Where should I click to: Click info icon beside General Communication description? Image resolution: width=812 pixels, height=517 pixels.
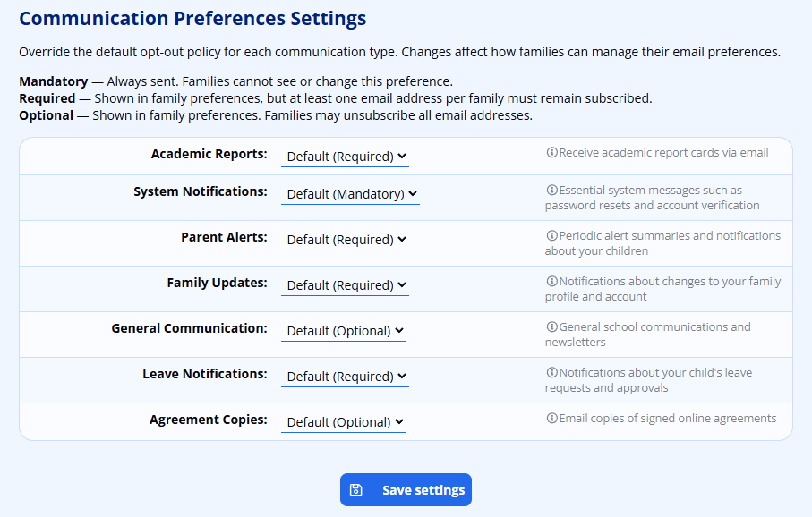point(551,327)
